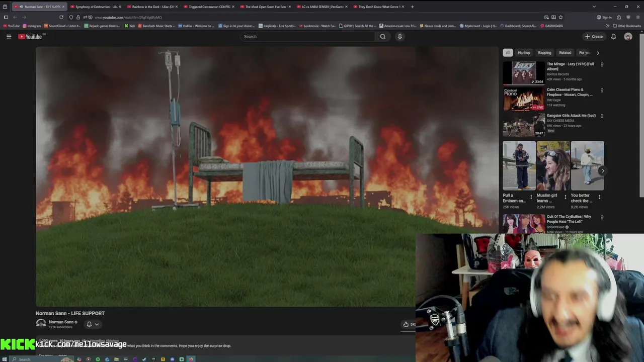Open the Instagram bookmark
The width and height of the screenshot is (644, 362).
click(32, 26)
